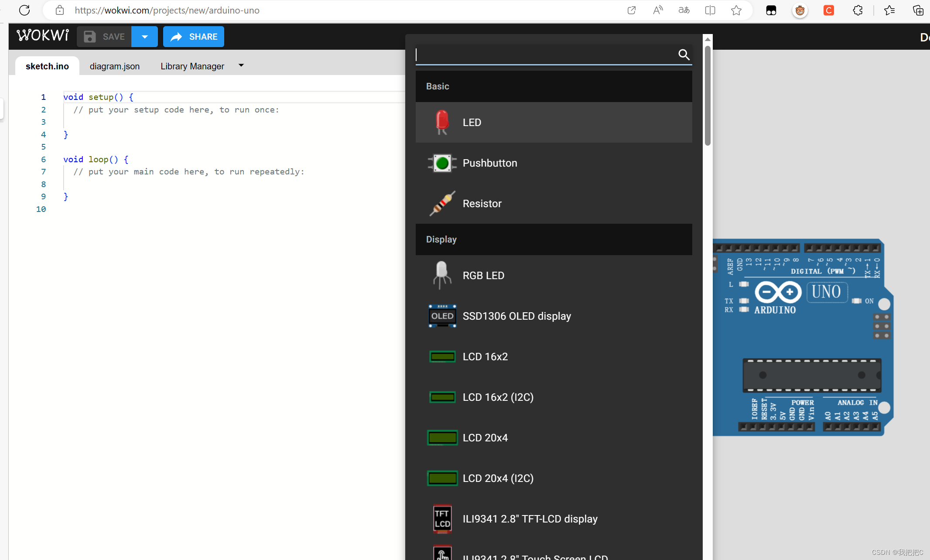Click code line 1 void setup
Image resolution: width=930 pixels, height=560 pixels.
click(x=98, y=97)
